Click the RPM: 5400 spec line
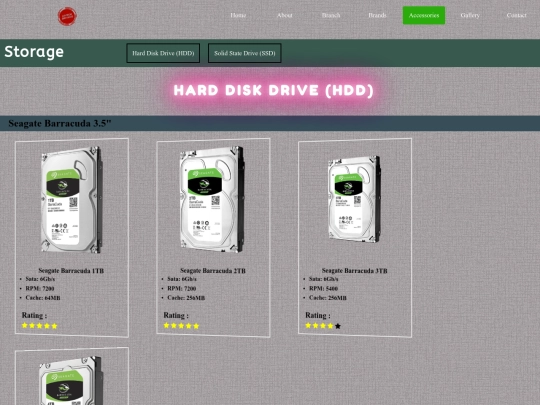540x405 pixels. [323, 289]
